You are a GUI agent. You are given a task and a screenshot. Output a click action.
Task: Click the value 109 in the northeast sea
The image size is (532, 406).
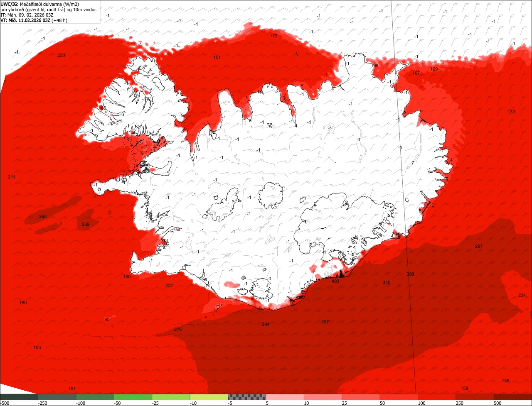tap(434, 69)
